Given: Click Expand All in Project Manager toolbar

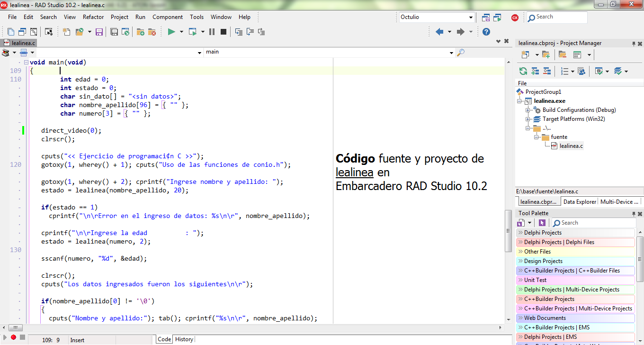Looking at the screenshot, I should [535, 71].
